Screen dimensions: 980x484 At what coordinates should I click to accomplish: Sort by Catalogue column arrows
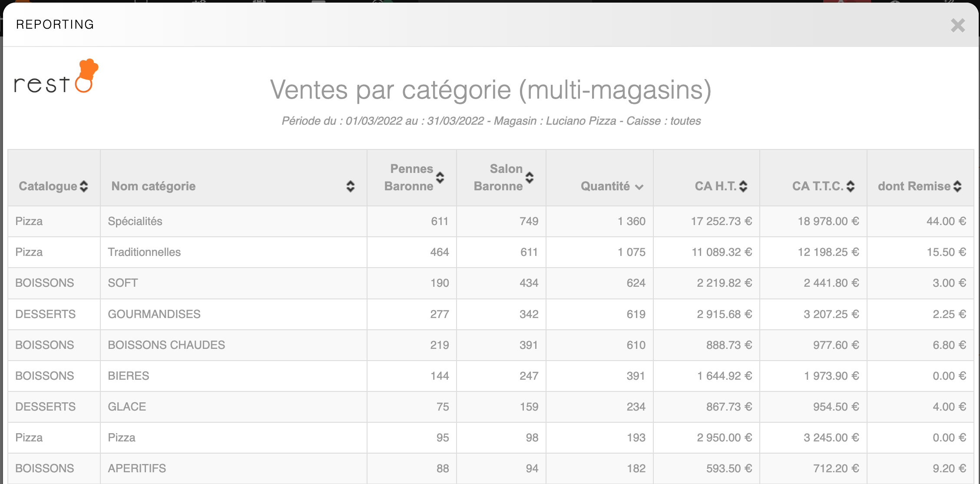point(84,186)
